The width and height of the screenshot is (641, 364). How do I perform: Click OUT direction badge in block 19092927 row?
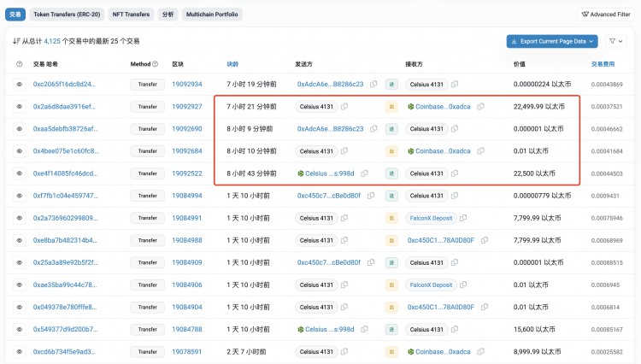pos(391,107)
